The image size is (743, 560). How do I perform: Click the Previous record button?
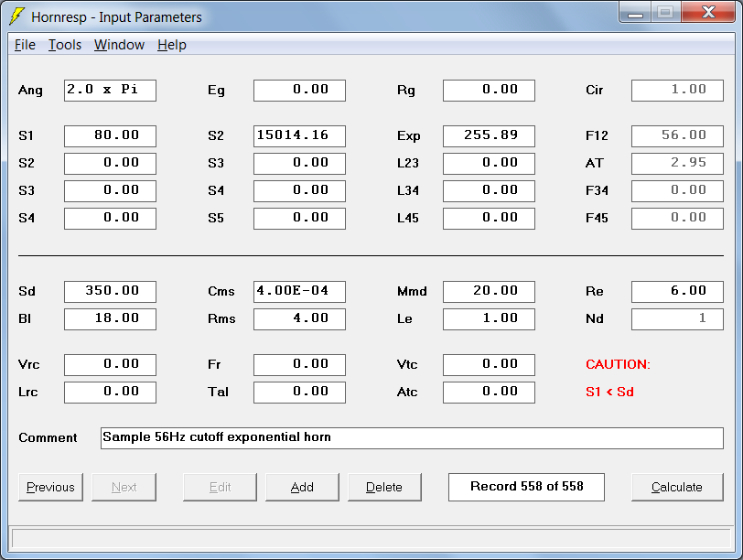pyautogui.click(x=50, y=487)
